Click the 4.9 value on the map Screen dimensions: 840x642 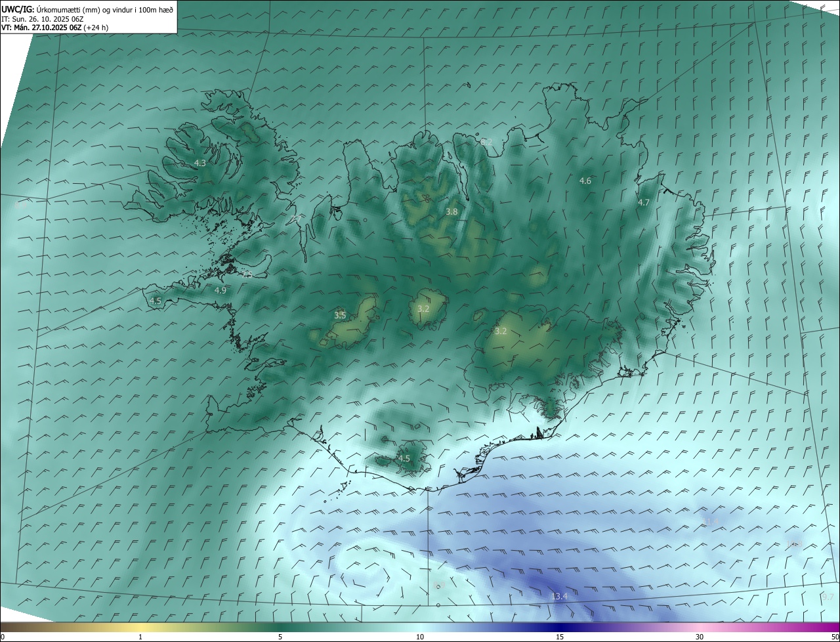point(220,290)
